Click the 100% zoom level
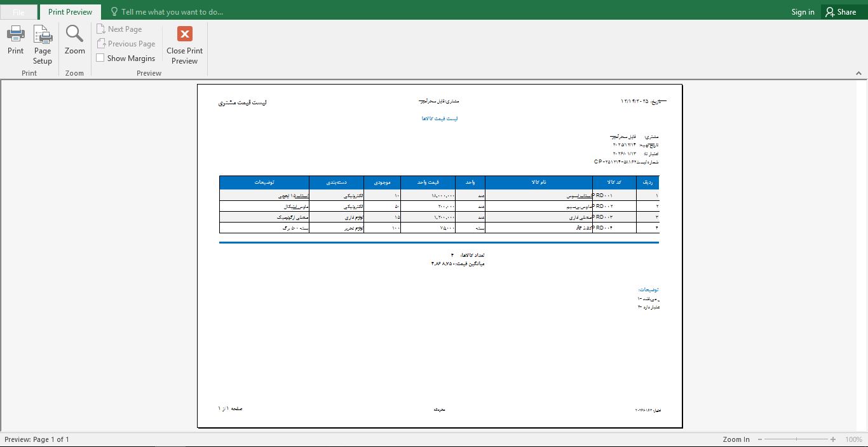 (853, 439)
